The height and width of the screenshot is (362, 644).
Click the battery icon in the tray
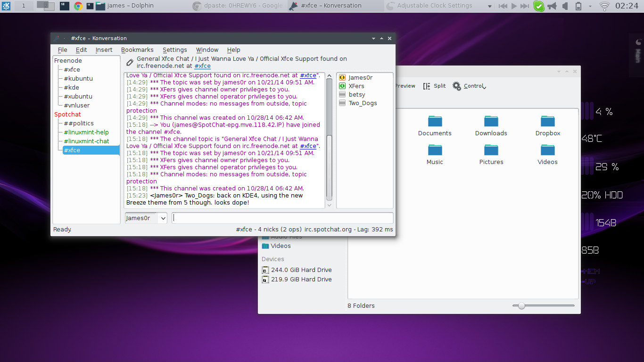click(x=578, y=6)
